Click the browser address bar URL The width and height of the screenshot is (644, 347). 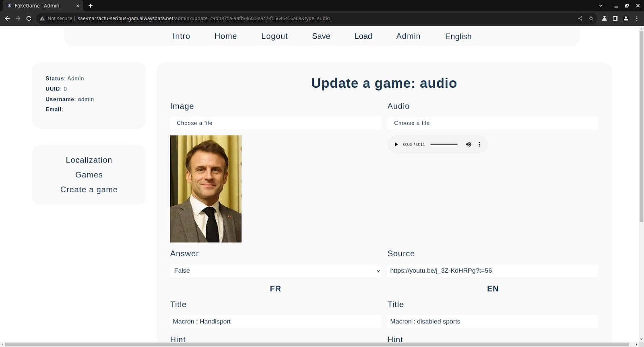point(204,18)
